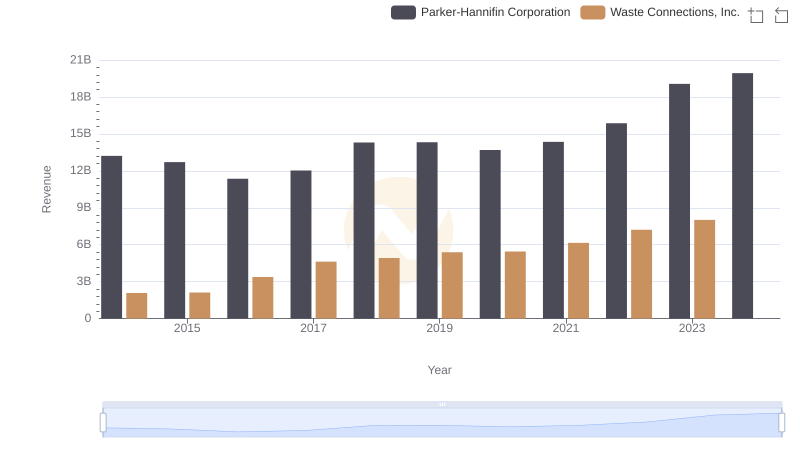
Task: Click the area zoom tool icon
Action: 756,15
